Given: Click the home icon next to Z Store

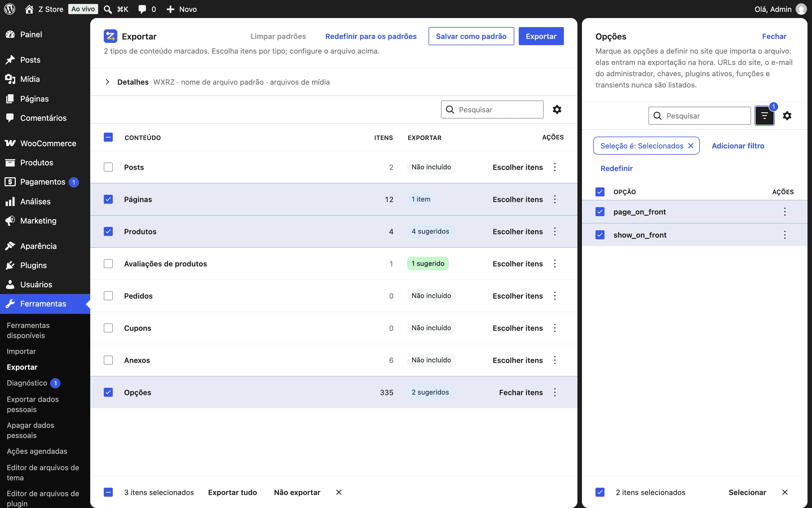Looking at the screenshot, I should point(29,9).
